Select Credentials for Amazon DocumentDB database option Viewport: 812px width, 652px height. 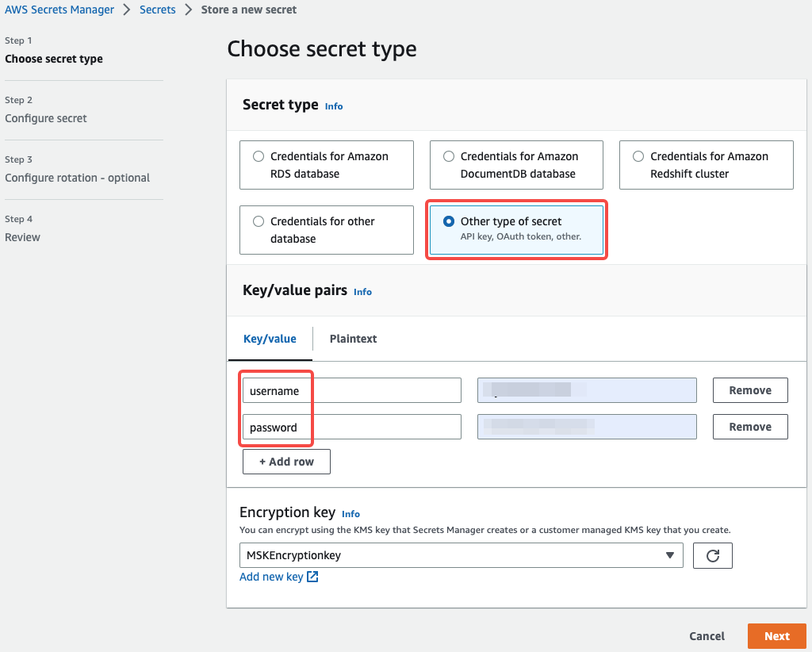(449, 156)
